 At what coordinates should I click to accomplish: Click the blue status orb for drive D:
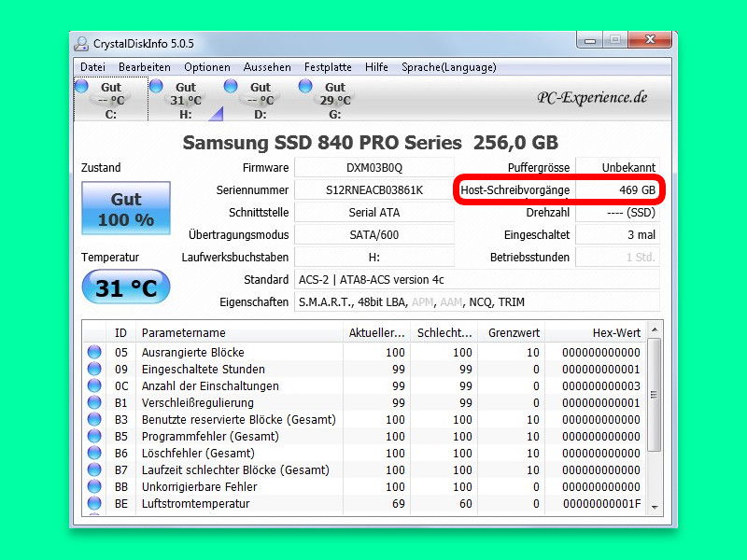pyautogui.click(x=231, y=86)
